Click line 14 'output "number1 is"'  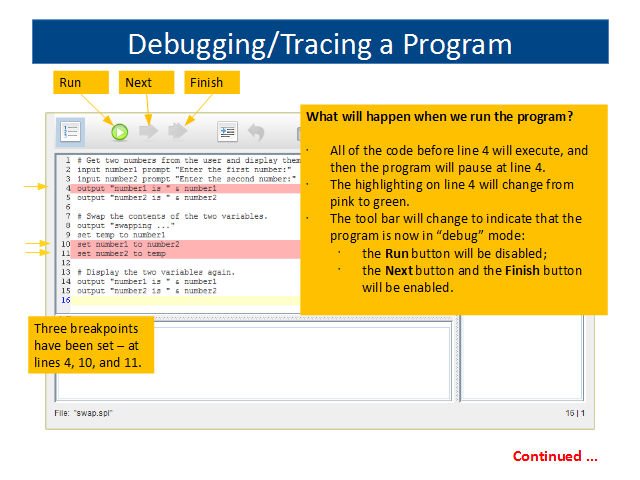point(147,282)
